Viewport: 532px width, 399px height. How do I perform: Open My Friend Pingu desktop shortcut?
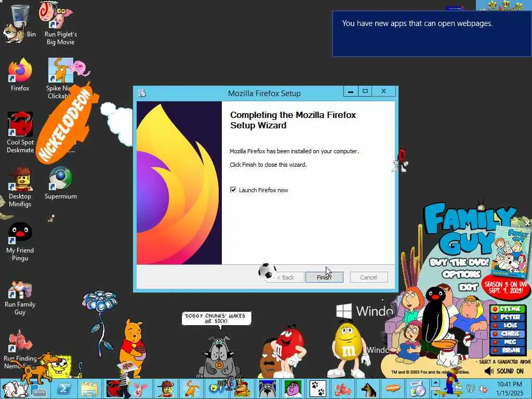click(20, 242)
